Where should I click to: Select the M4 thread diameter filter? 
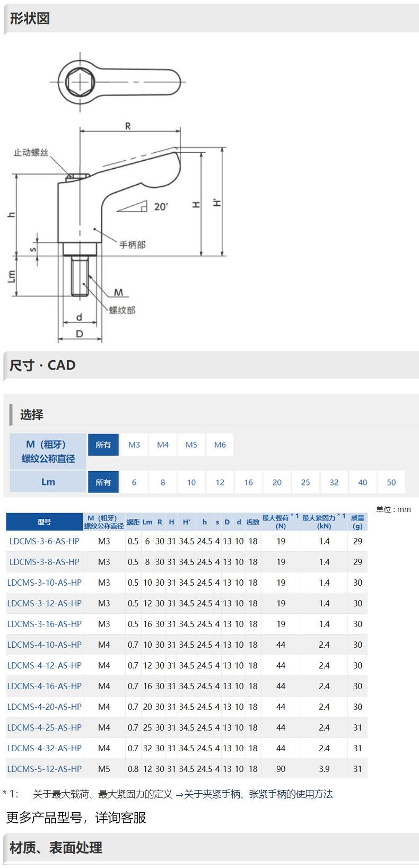(x=163, y=445)
